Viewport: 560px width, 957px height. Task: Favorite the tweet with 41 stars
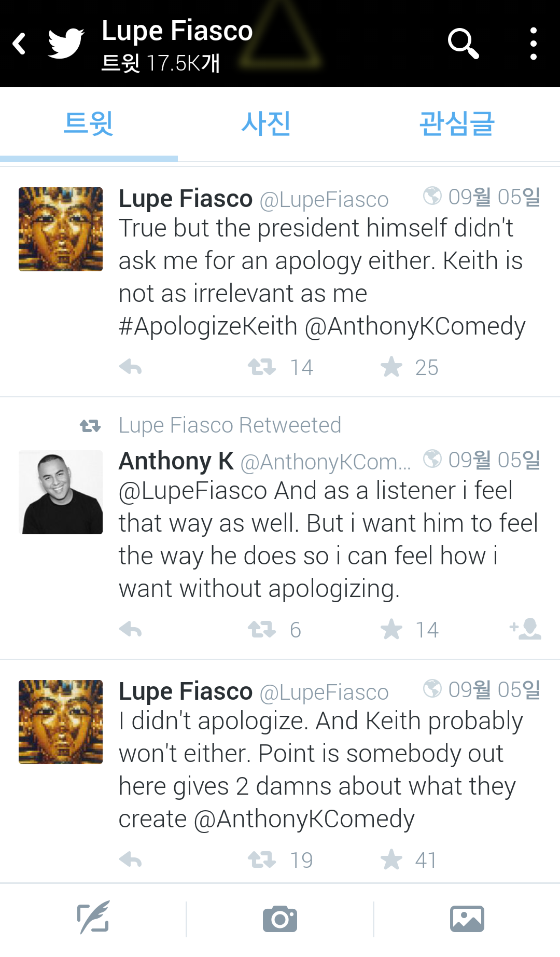click(391, 860)
